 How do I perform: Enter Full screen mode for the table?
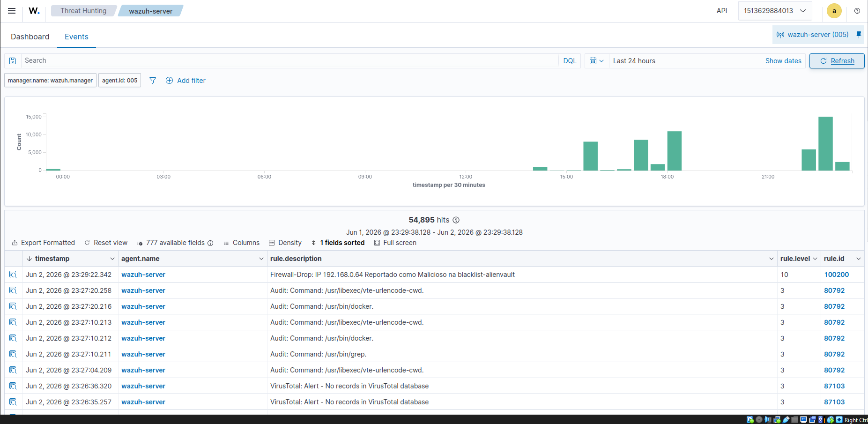pyautogui.click(x=395, y=243)
